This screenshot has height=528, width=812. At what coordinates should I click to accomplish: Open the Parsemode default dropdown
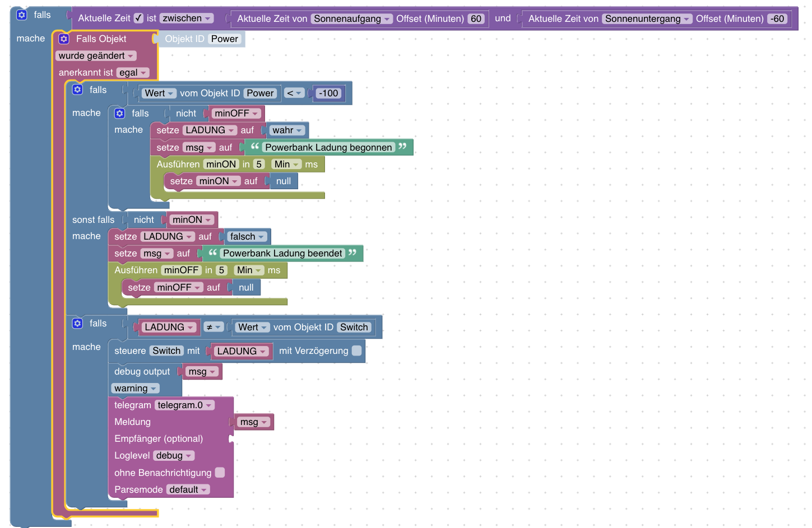pyautogui.click(x=188, y=489)
